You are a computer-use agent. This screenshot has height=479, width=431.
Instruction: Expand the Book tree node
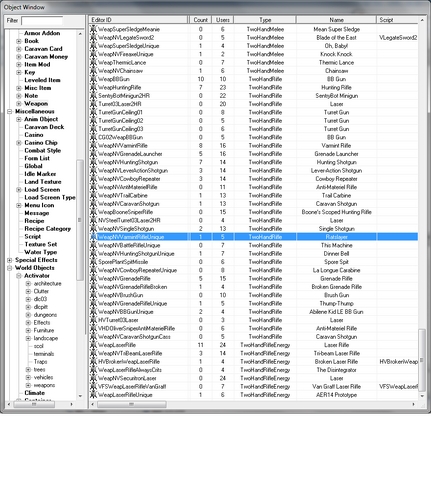19,41
